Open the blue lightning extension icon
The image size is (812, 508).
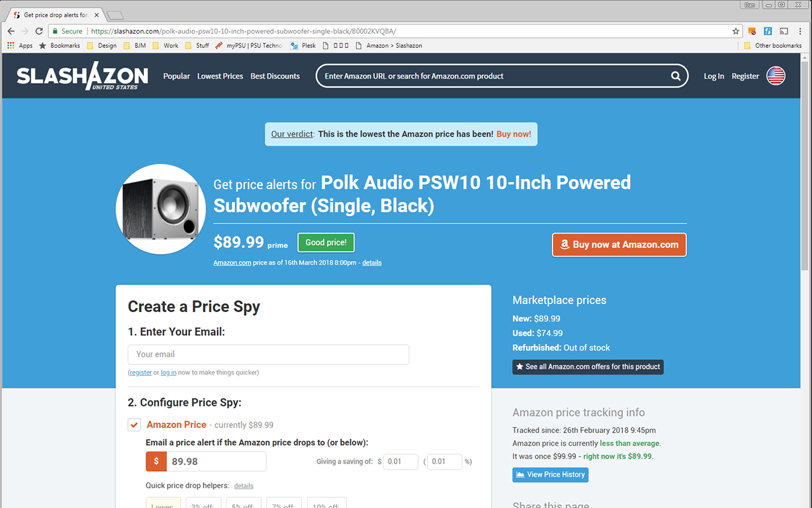pyautogui.click(x=768, y=31)
